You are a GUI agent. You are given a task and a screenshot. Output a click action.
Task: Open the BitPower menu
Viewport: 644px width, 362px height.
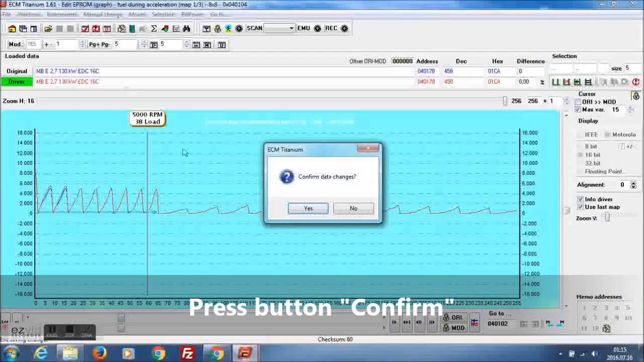[x=192, y=14]
